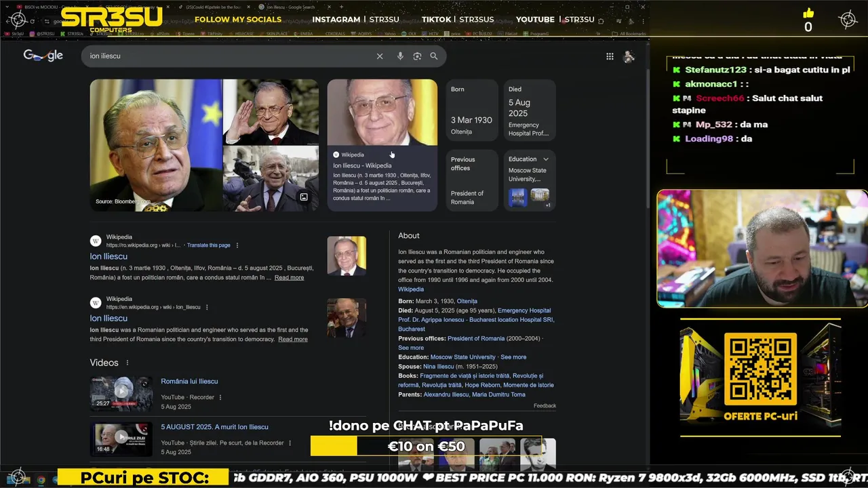Open the SKIN.PLACE bookmark
Screen dimensions: 868x488
(275, 33)
